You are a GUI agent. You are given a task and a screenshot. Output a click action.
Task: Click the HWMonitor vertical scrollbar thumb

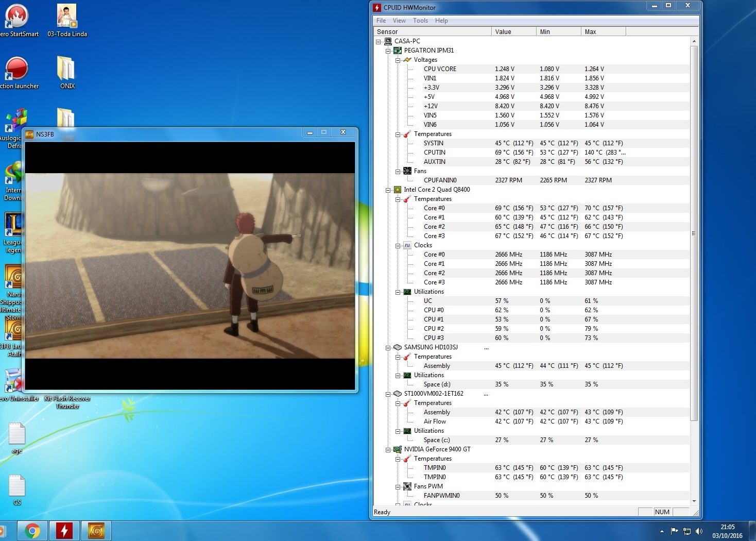(x=694, y=233)
